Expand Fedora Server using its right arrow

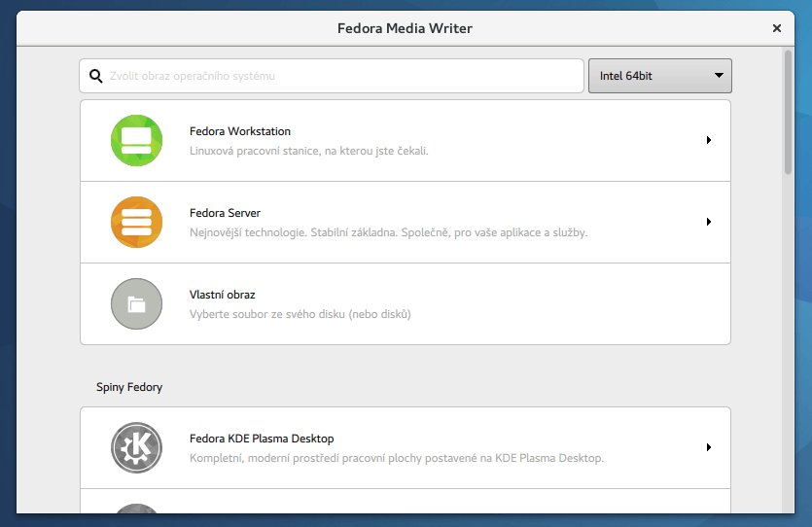coord(709,222)
